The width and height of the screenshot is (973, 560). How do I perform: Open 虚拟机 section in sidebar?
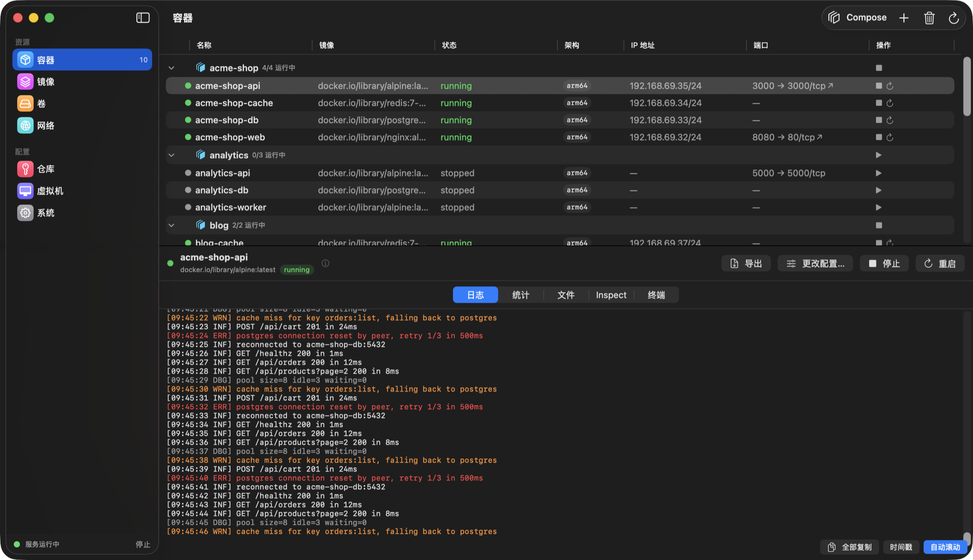tap(82, 191)
